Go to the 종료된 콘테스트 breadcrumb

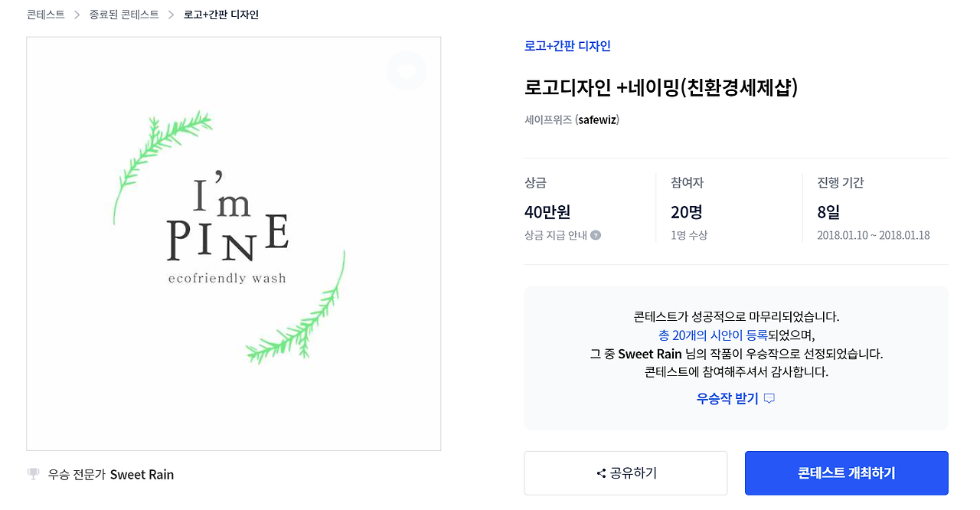(124, 15)
